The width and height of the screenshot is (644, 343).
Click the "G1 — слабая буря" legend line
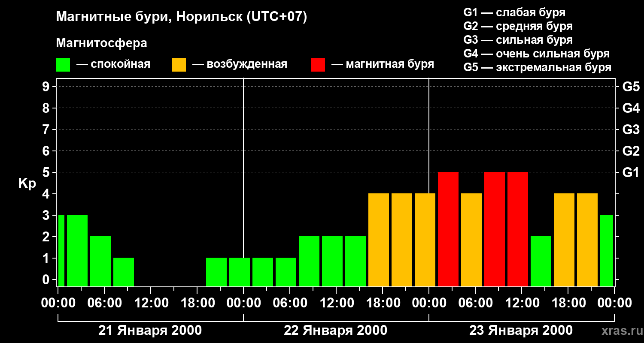click(514, 12)
